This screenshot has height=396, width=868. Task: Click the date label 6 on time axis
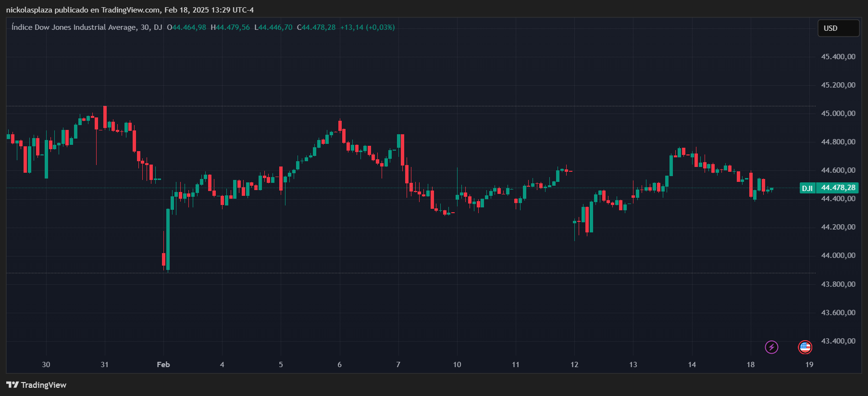click(x=339, y=365)
